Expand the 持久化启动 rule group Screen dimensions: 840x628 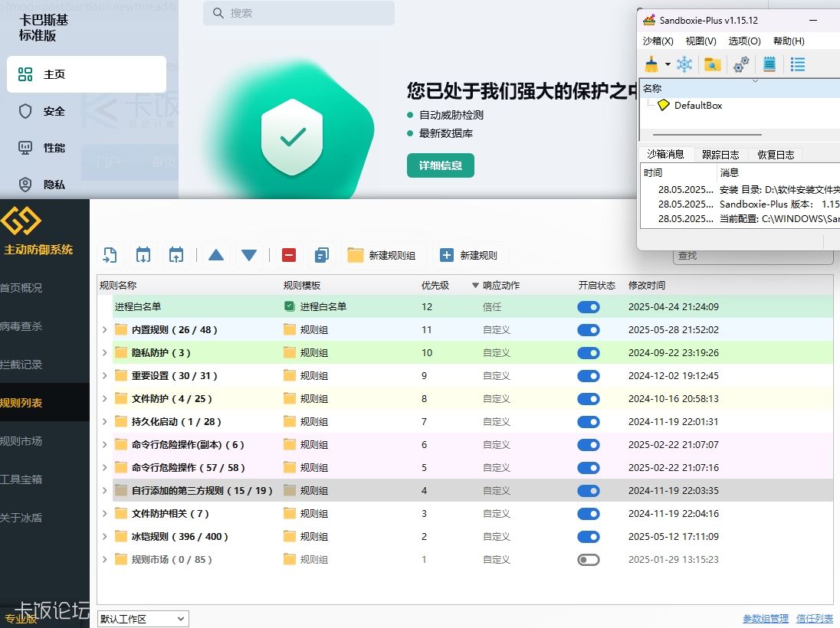(x=105, y=422)
